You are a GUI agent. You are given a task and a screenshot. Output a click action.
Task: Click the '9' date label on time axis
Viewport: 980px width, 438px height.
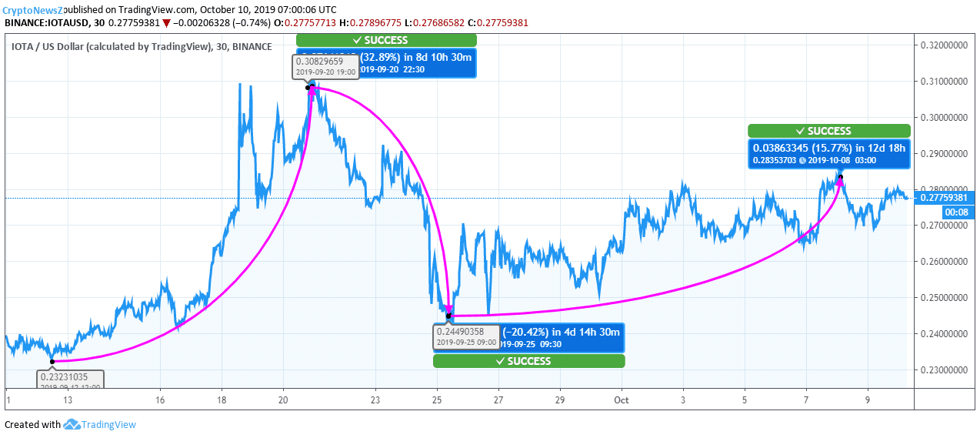coord(868,400)
